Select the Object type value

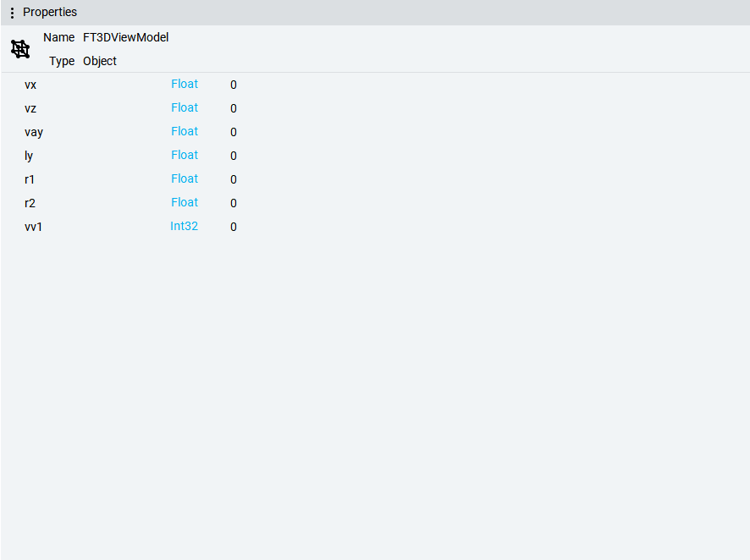pyautogui.click(x=100, y=61)
